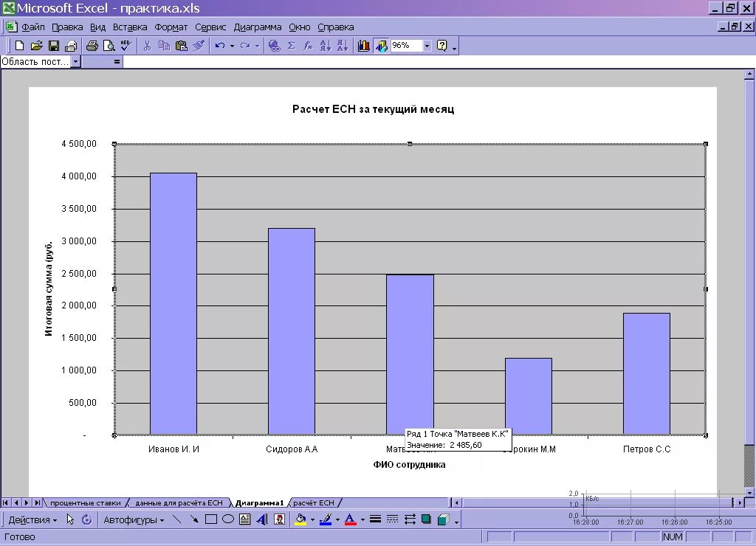Open the Правка menu
756x546 pixels.
(x=67, y=27)
